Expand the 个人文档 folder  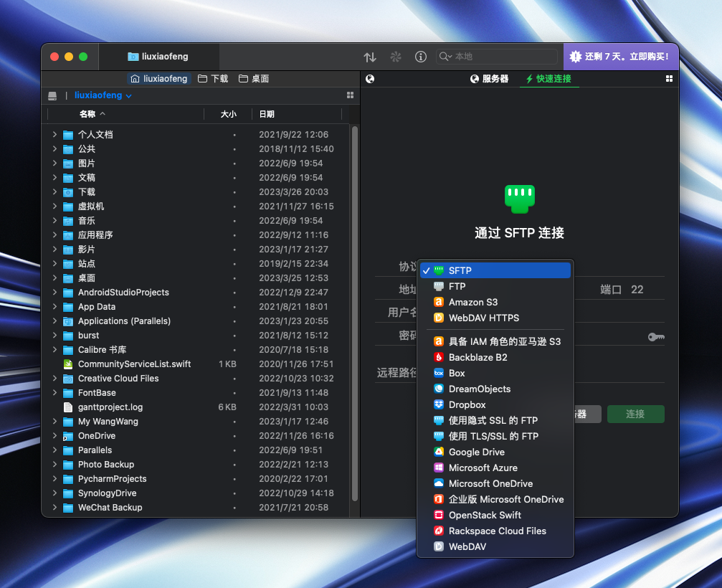point(54,135)
